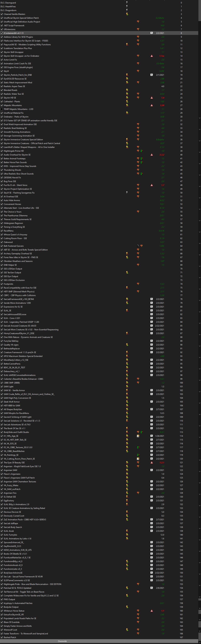Uncheck BodySlide and Outfit Studio mod
Screen dimensions: 201x644
[x=2, y=432]
